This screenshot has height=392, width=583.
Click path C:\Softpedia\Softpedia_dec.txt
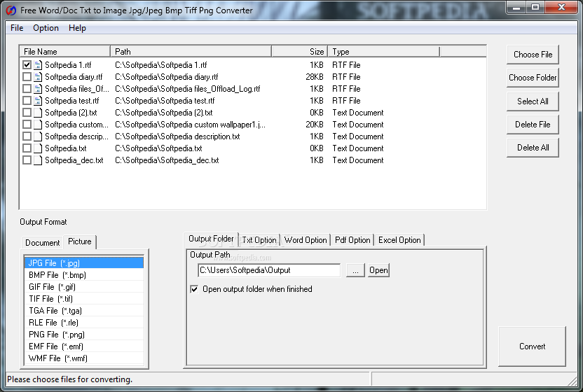167,160
